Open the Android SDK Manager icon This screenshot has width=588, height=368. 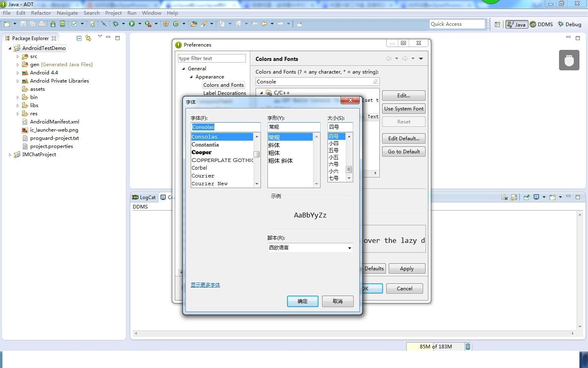(53, 24)
